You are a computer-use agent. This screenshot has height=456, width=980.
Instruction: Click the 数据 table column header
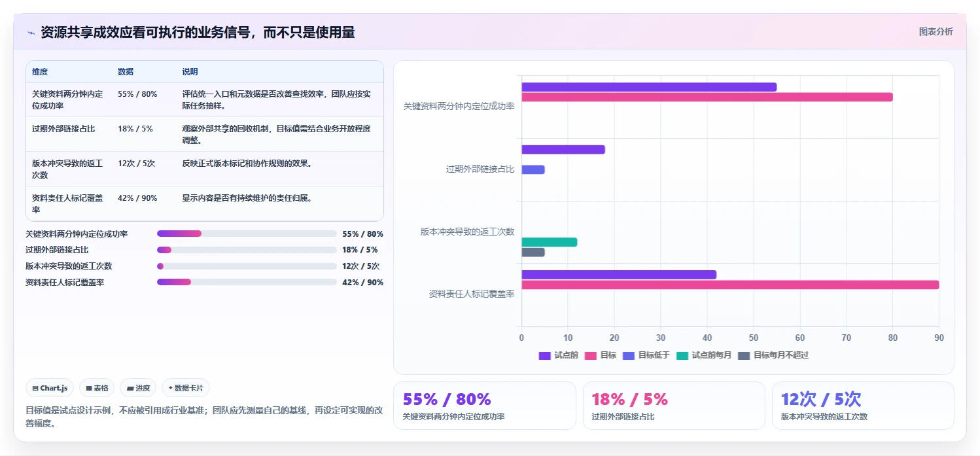tap(126, 72)
